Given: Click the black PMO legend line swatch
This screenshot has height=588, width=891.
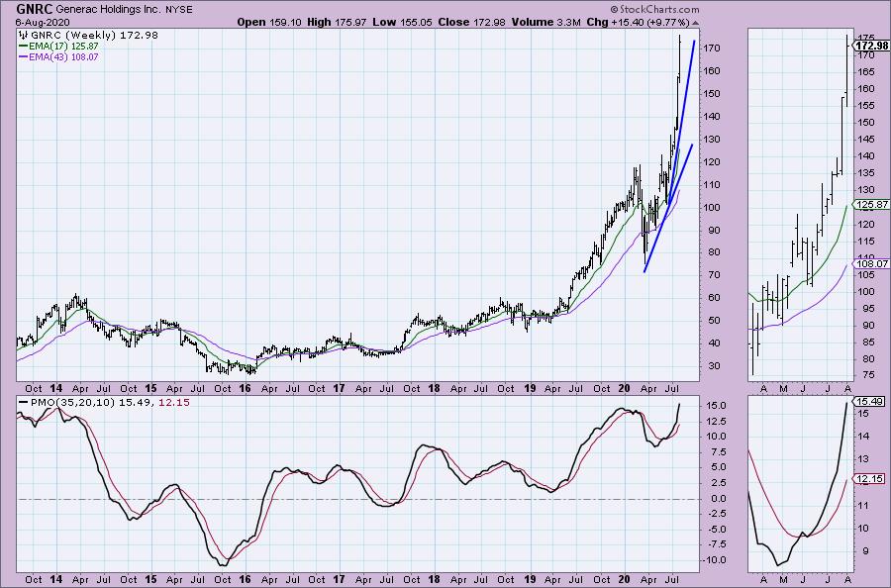Looking at the screenshot, I should coord(23,402).
